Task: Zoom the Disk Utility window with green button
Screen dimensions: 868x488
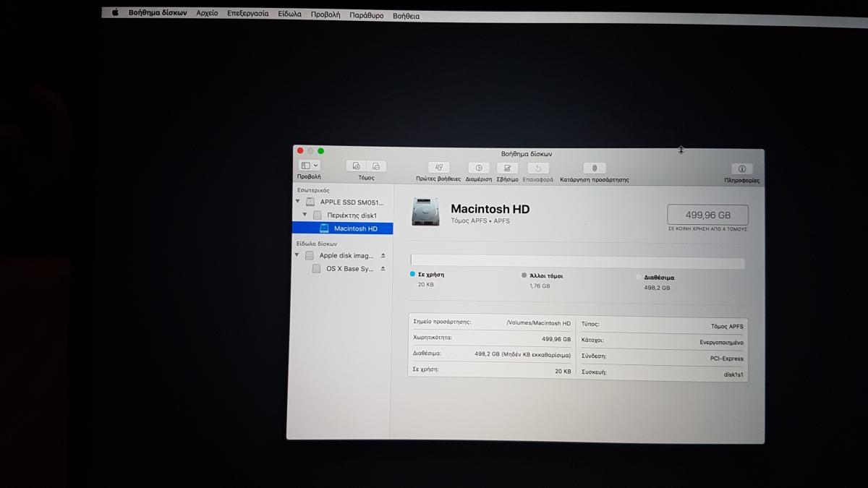Action: [x=320, y=151]
